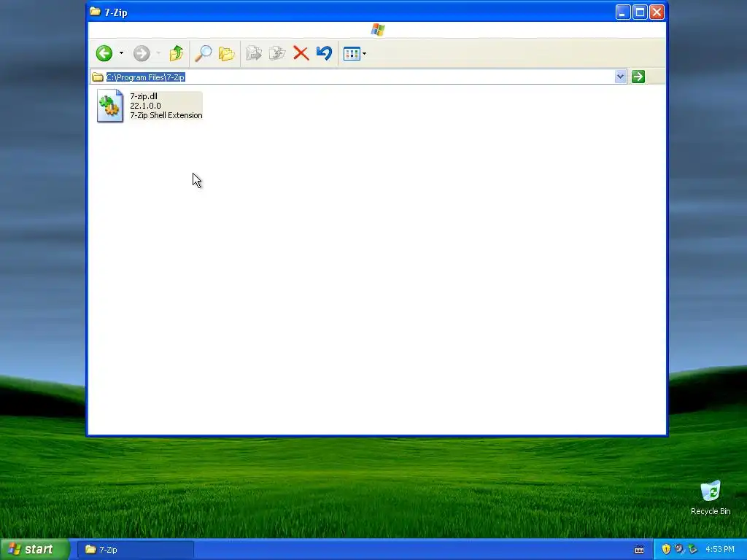Open the Views icon menu
This screenshot has height=560, width=747.
pyautogui.click(x=355, y=54)
